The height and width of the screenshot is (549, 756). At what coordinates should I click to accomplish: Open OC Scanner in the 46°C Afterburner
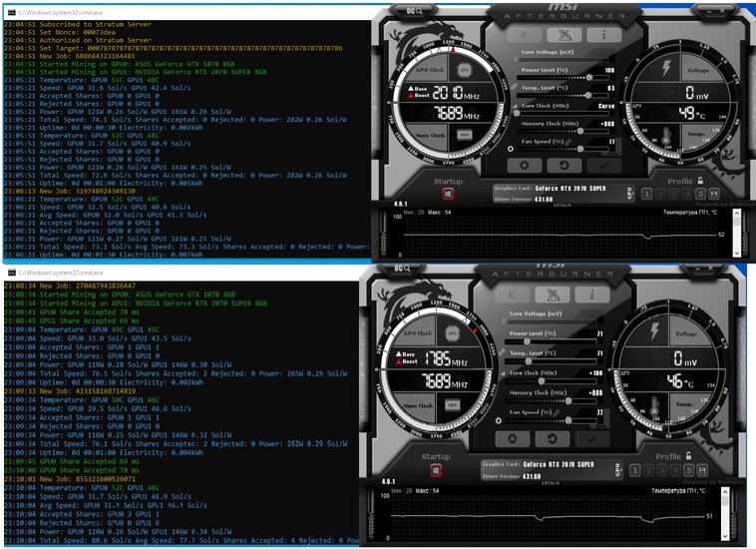coord(402,269)
